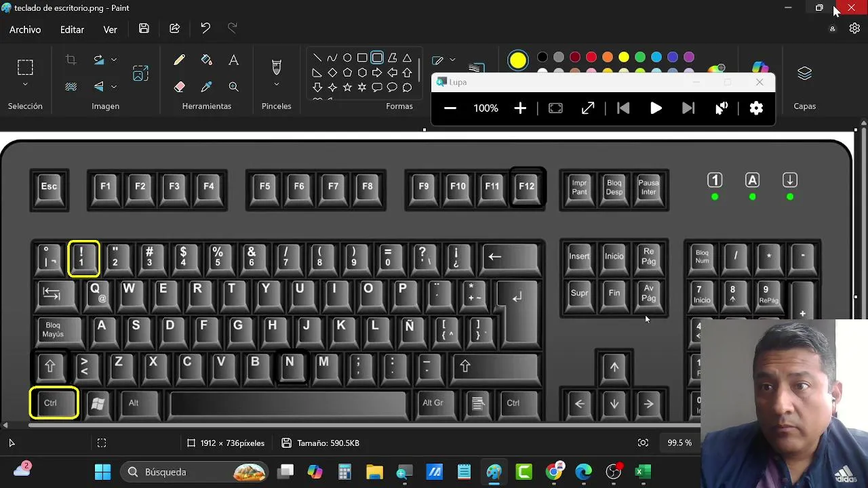Select the Text tool
Image resolution: width=868 pixels, height=488 pixels.
[233, 60]
